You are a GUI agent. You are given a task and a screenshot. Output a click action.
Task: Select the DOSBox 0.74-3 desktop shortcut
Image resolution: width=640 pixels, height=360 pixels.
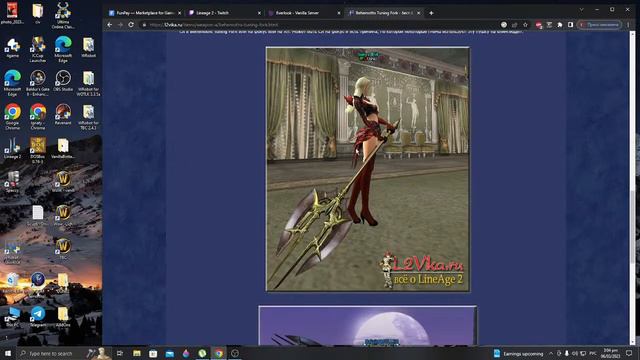point(38,150)
